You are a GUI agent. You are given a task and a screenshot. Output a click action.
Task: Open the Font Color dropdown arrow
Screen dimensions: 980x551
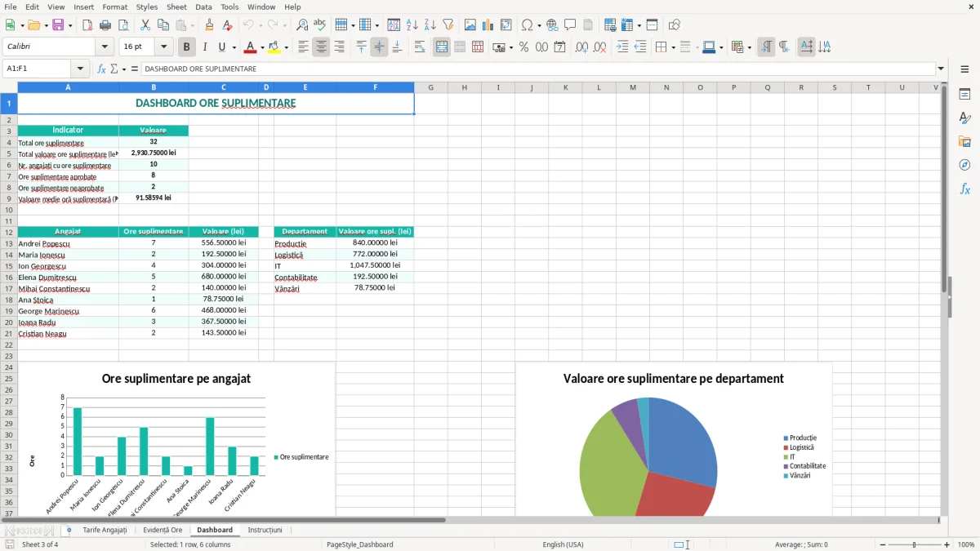[261, 47]
